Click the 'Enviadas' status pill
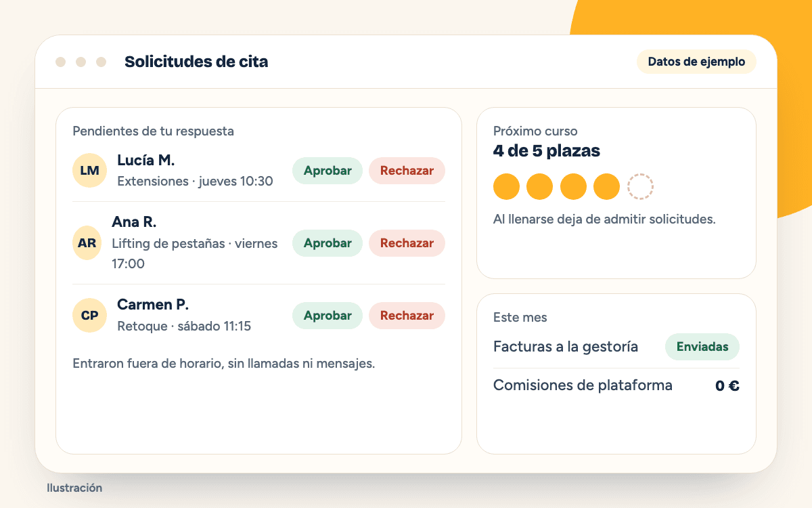 click(702, 347)
